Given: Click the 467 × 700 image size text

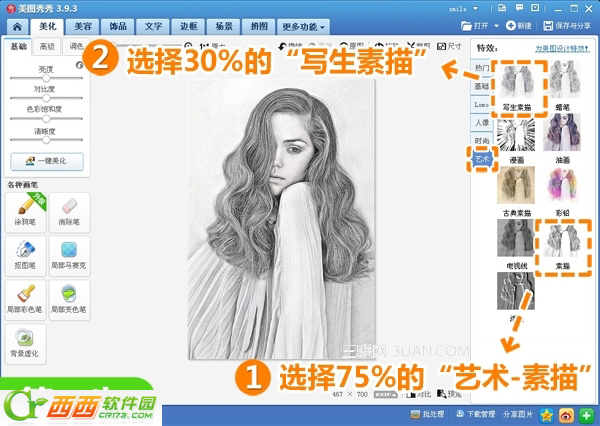Looking at the screenshot, I should (x=350, y=394).
